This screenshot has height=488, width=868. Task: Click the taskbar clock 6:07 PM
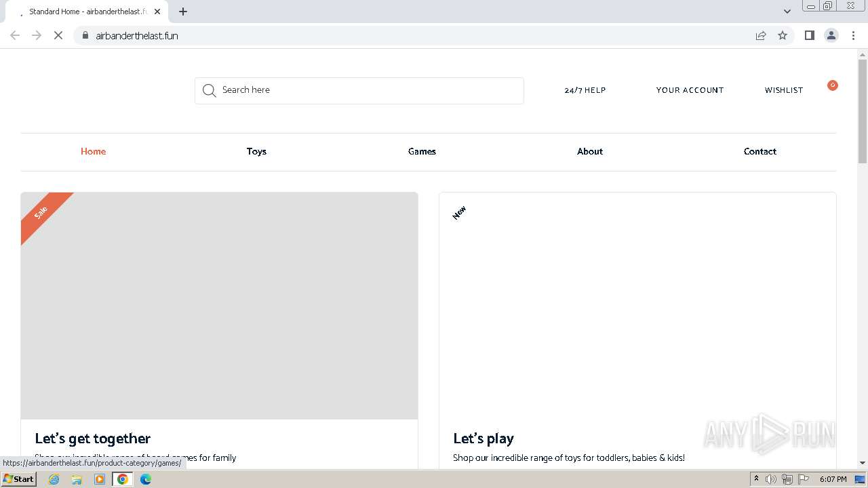tap(833, 479)
